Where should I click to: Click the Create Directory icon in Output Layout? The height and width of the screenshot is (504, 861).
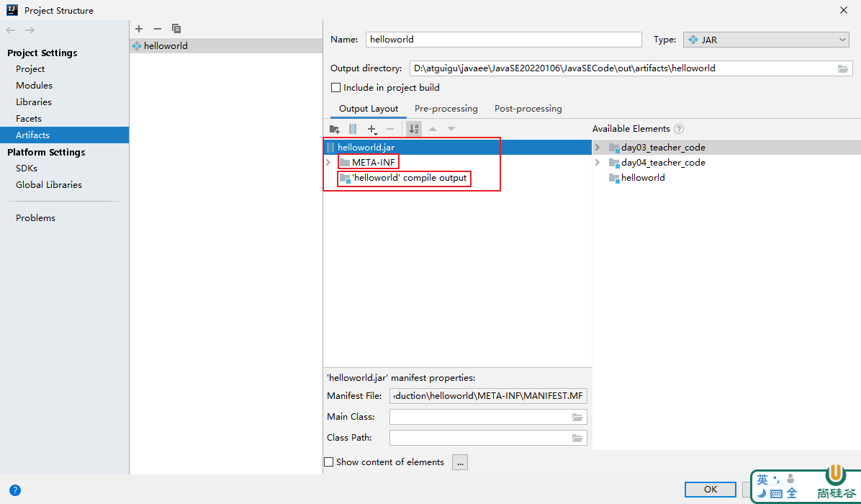pos(334,129)
